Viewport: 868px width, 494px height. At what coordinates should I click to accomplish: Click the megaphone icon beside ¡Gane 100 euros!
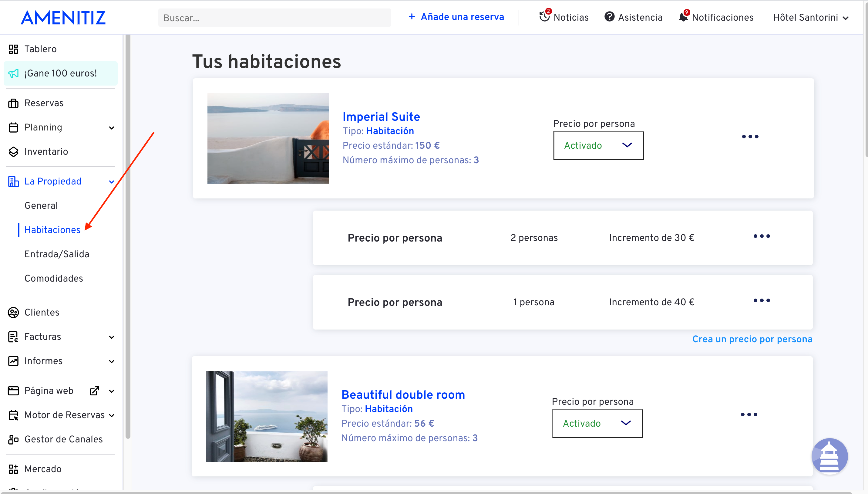coord(13,73)
